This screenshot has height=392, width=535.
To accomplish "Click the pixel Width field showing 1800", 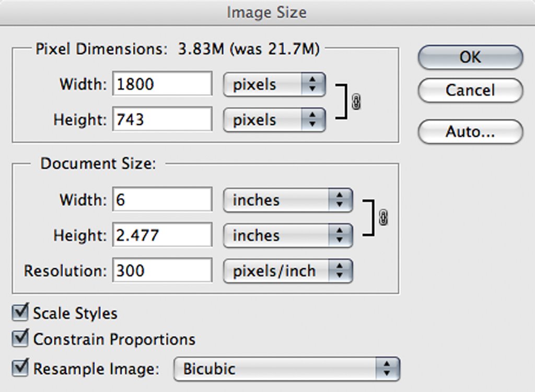I will (x=162, y=84).
